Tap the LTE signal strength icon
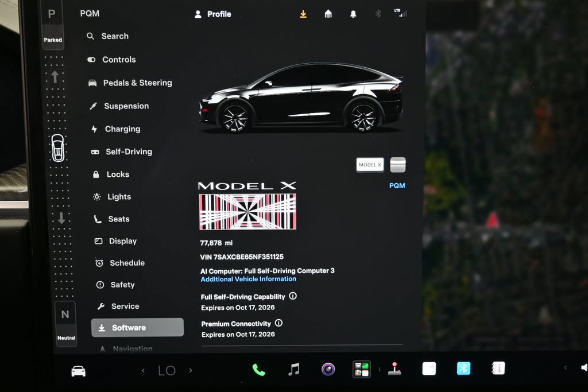The height and width of the screenshot is (392, 588). (x=400, y=13)
